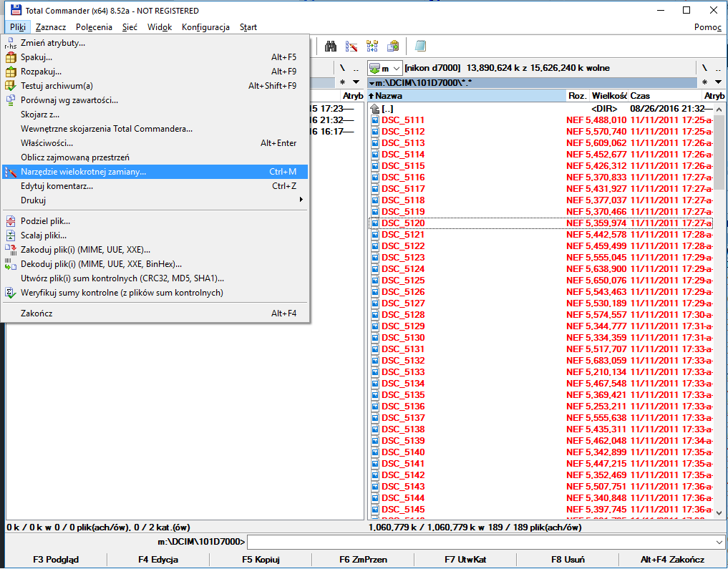Click the file icon beside DSC_5135
728x569 pixels.
tap(375, 395)
